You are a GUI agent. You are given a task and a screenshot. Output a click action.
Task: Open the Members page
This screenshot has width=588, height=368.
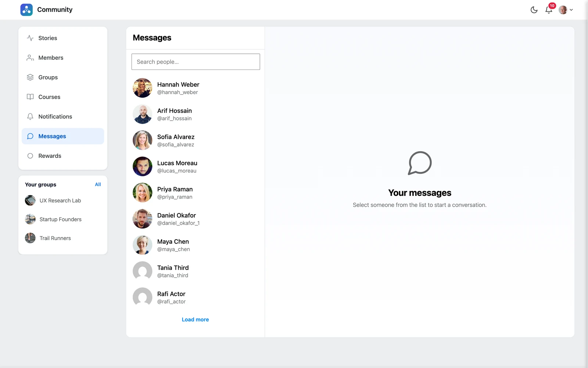coord(63,58)
